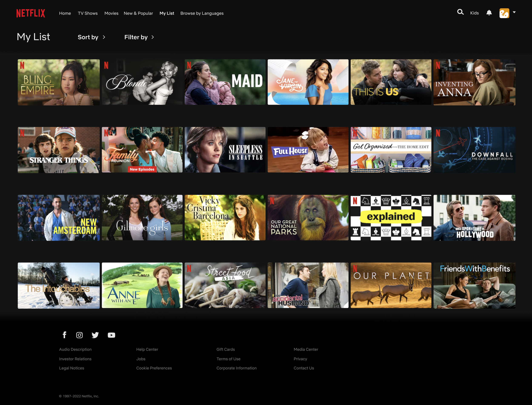Open the Blonde movie thumbnail
The width and height of the screenshot is (532, 405).
pos(142,82)
